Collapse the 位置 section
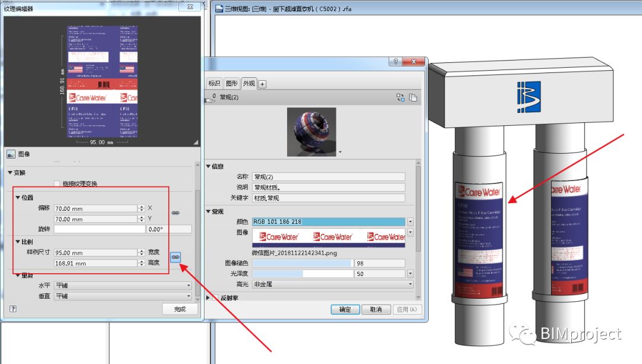Screen dimensions: 642x364 (18, 198)
